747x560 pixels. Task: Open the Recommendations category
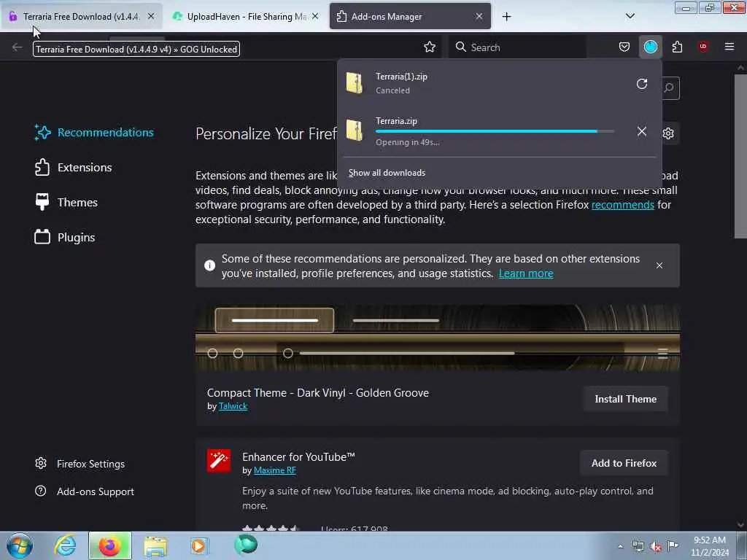(94, 133)
